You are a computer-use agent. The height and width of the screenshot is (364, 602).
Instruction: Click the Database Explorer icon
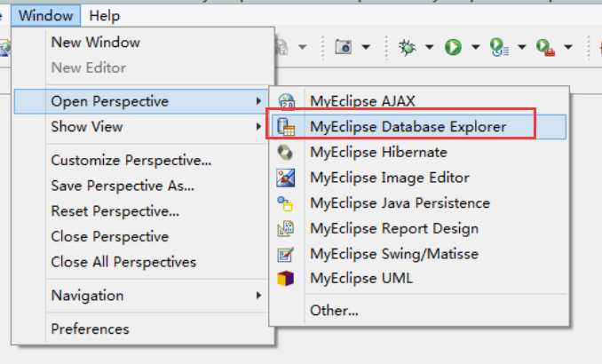click(x=286, y=127)
